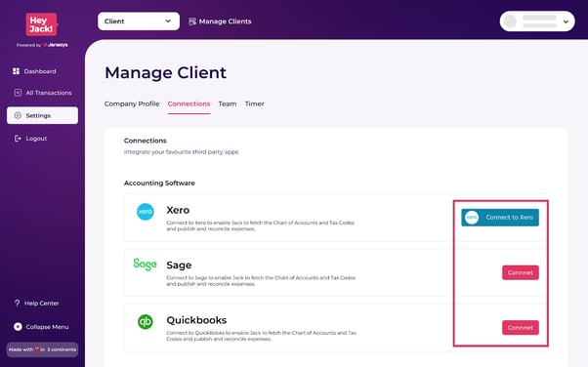Click the Logout icon in sidebar
Viewport: 588px width, 367px height.
pos(18,139)
